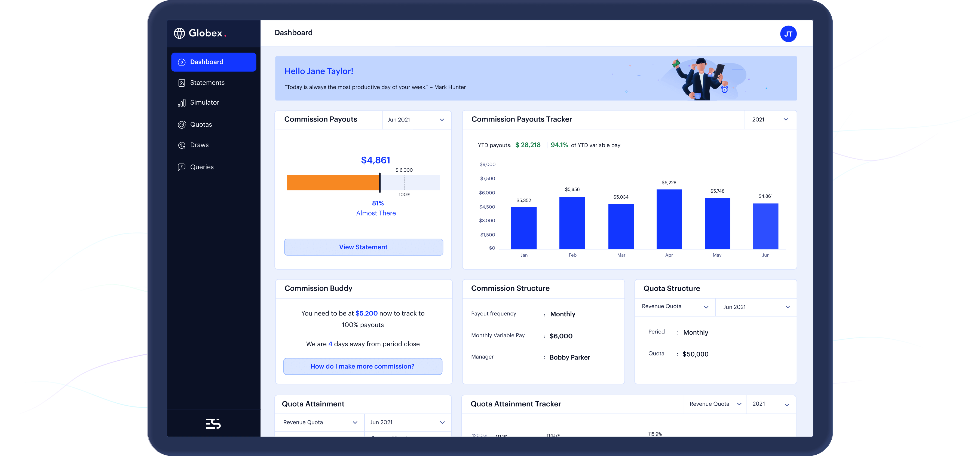The width and height of the screenshot is (980, 456).
Task: Click the $5,200 amount in Commission Buddy
Action: click(x=366, y=313)
